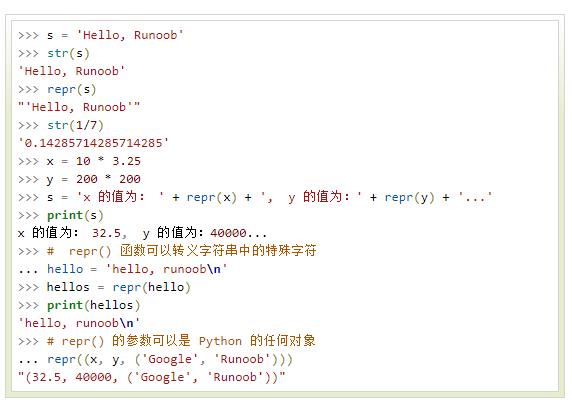Click the repr(s) command line
The image size is (572, 402).
(57, 89)
